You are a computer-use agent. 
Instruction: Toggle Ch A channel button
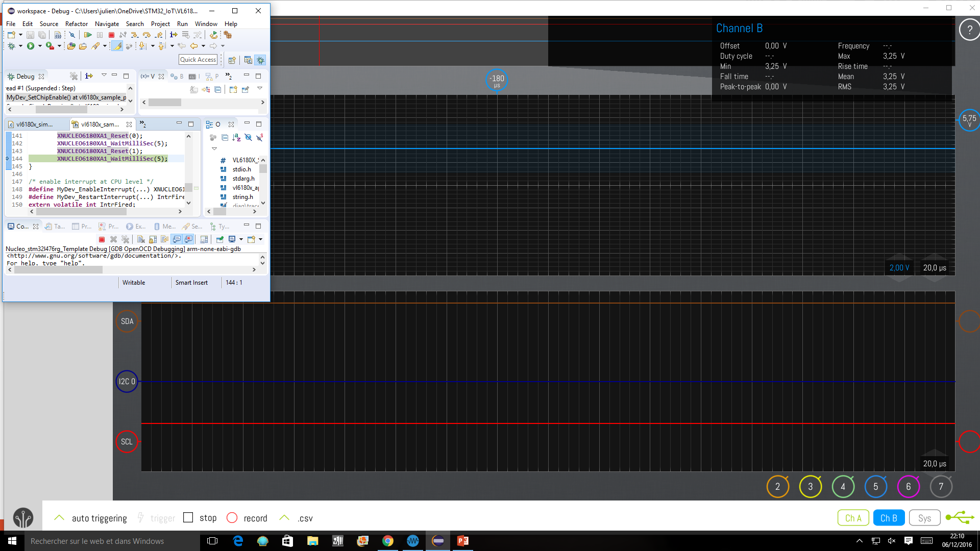coord(853,518)
